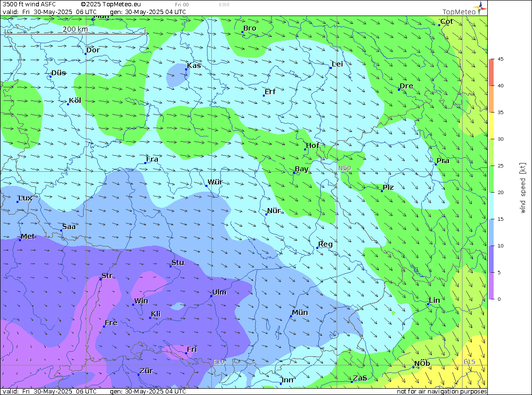Click the "wind speed [kt]" legend title

click(x=523, y=188)
